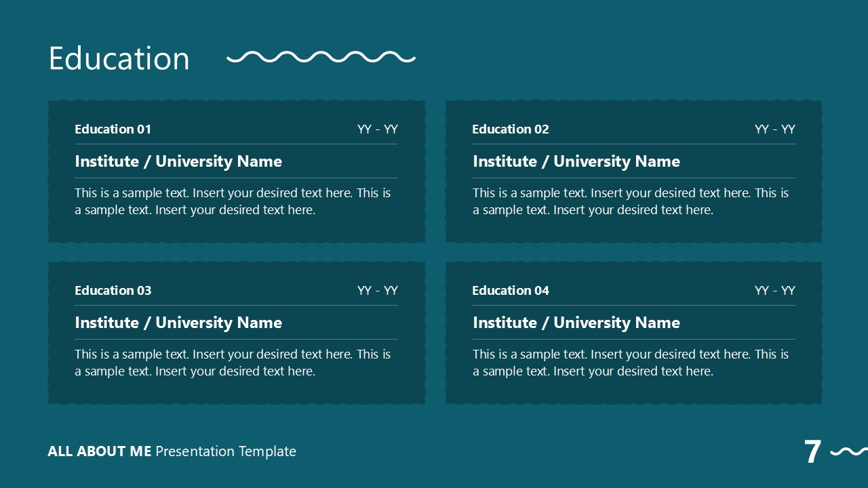Image resolution: width=868 pixels, height=488 pixels.
Task: Click the Education 03 heading
Action: click(x=113, y=290)
